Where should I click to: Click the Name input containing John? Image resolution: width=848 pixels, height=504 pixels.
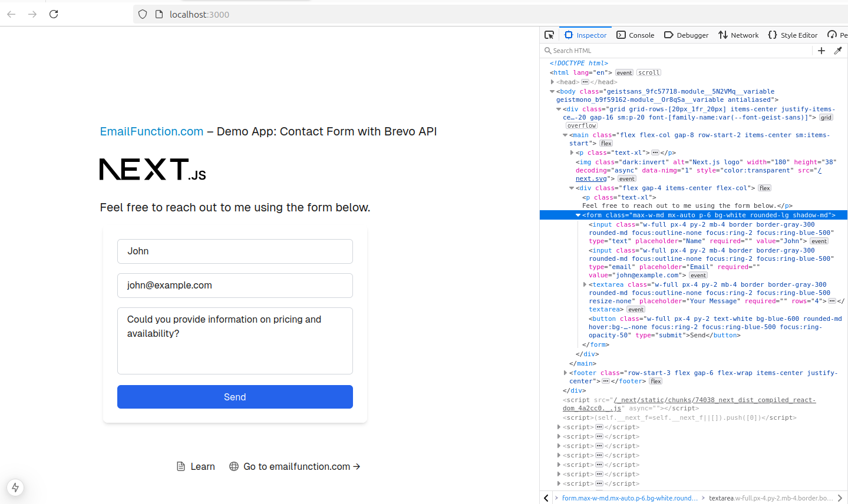pos(235,251)
